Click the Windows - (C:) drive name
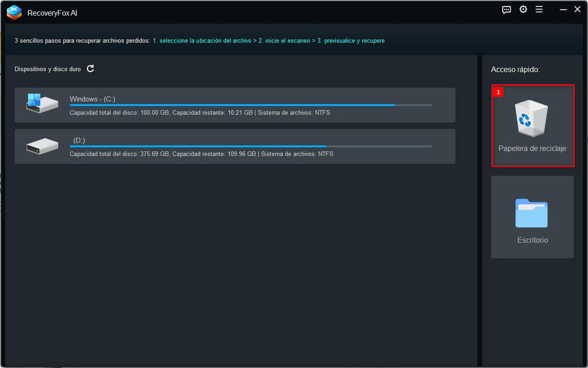 point(92,99)
